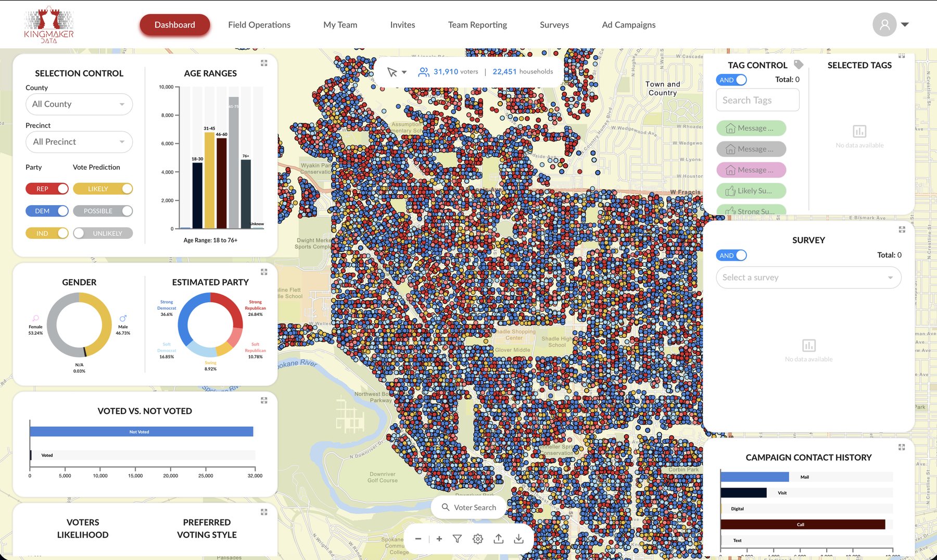
Task: Click the Female gender icon
Action: (x=35, y=318)
